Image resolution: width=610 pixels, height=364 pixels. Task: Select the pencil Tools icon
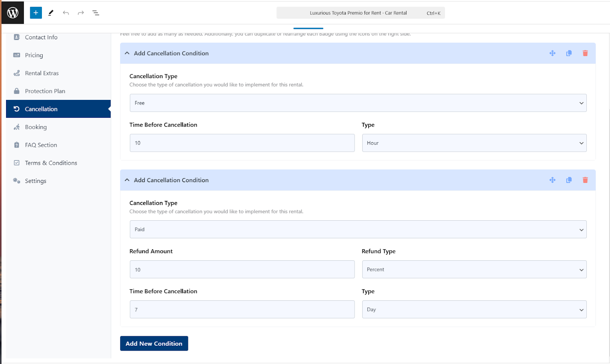51,13
